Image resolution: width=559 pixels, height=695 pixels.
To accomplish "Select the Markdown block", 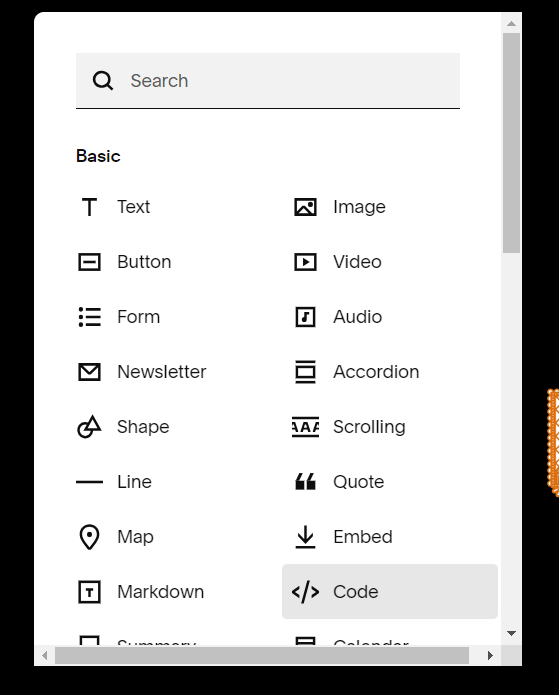I will [141, 592].
